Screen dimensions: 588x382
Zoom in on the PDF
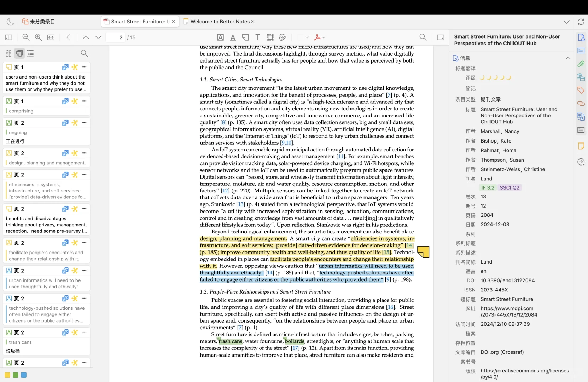(39, 37)
